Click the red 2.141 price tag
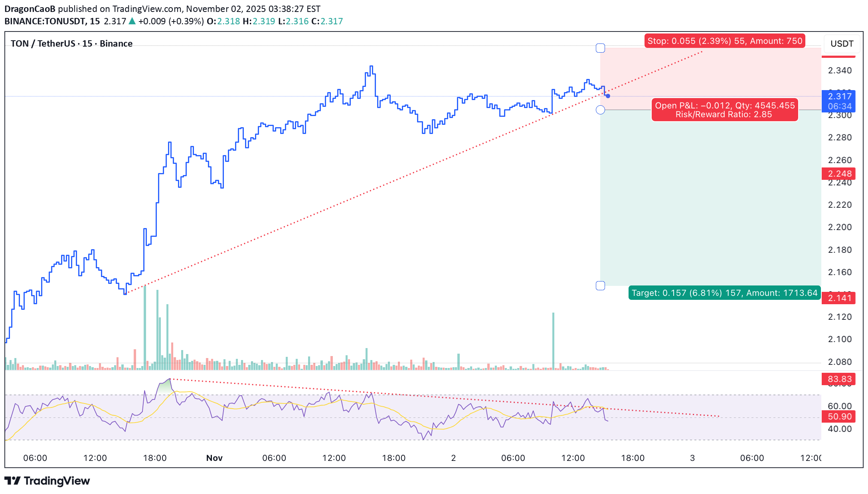The image size is (868, 494). point(839,298)
